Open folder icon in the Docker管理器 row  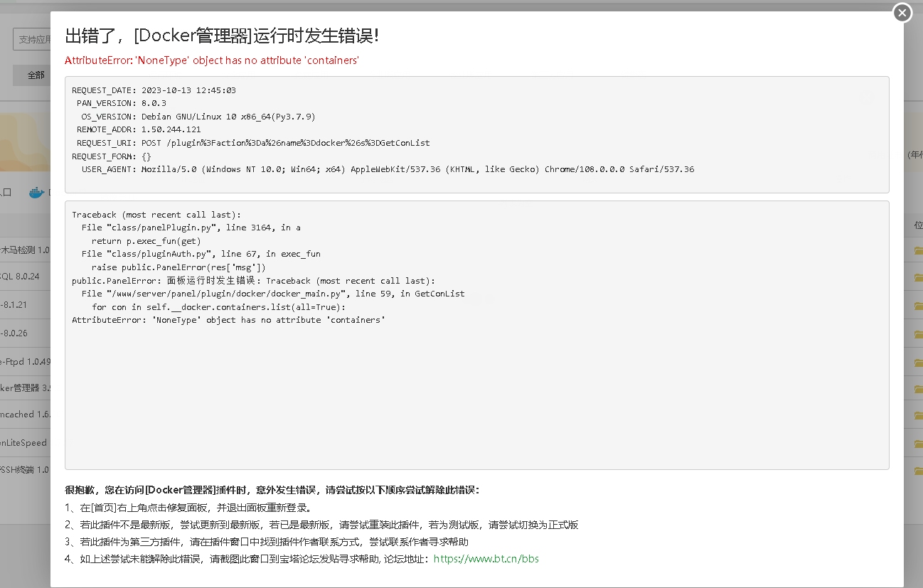918,388
